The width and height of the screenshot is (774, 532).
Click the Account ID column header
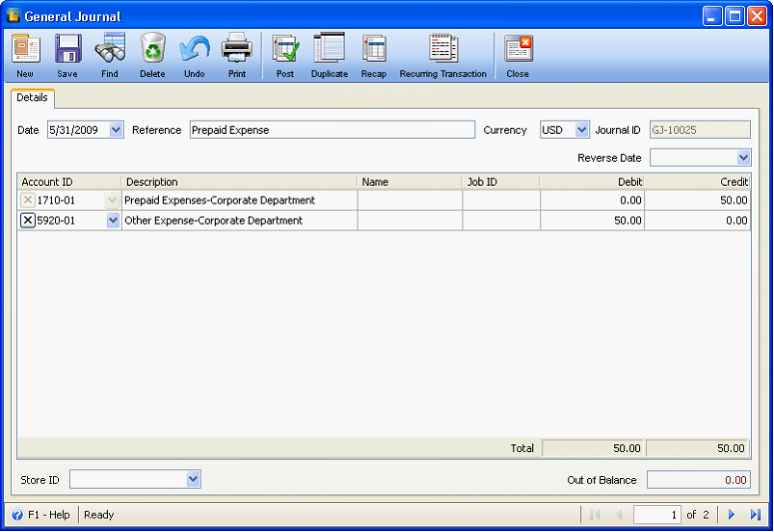[69, 181]
